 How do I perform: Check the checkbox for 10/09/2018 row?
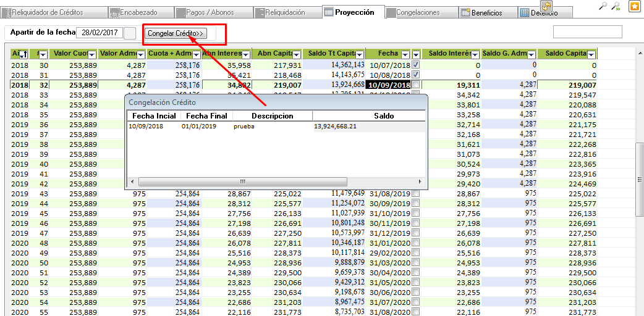416,85
